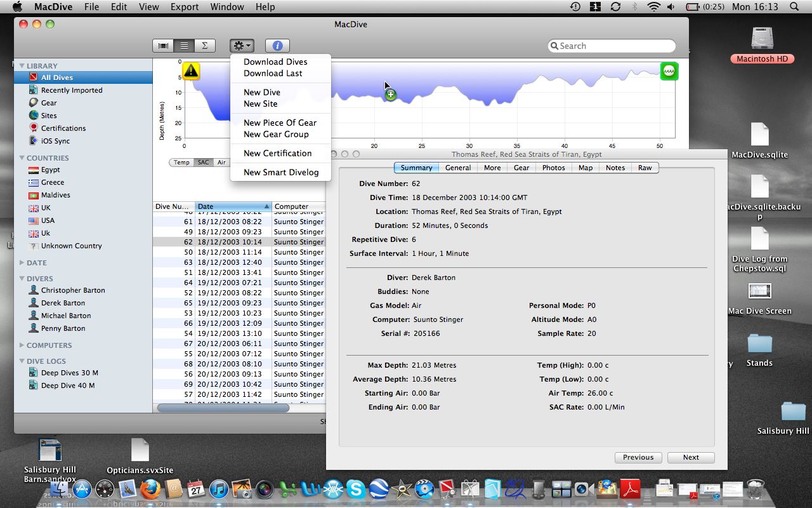Click the yellow warning marker on the dive profile
Screen dimensions: 812x508
pos(191,71)
